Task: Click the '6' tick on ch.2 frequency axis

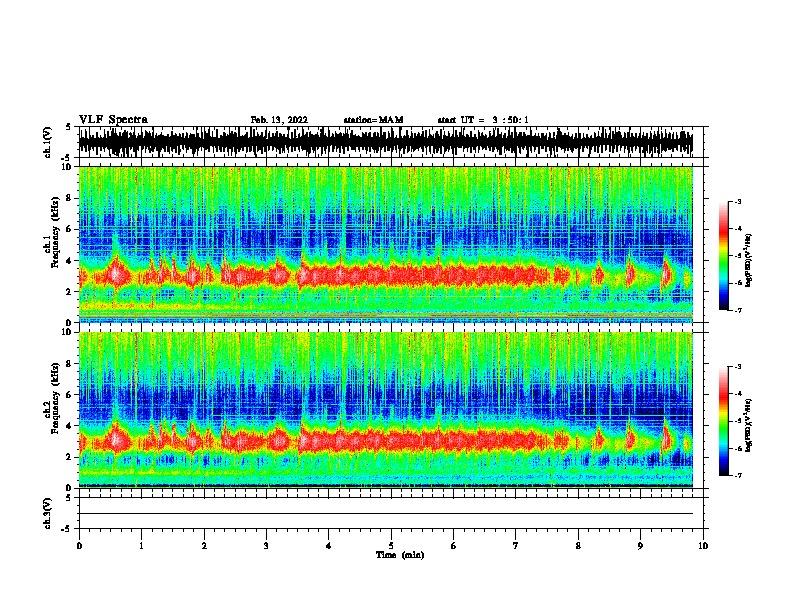Action: coord(71,394)
